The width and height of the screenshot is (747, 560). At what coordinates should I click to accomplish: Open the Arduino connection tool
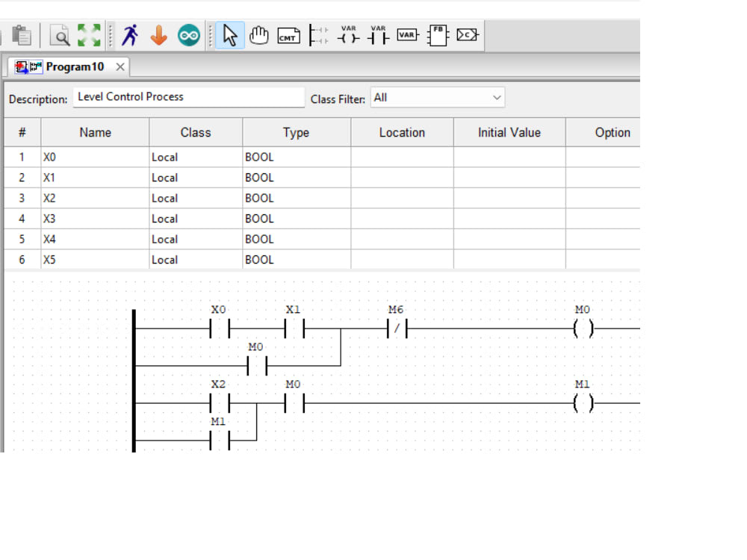point(187,34)
